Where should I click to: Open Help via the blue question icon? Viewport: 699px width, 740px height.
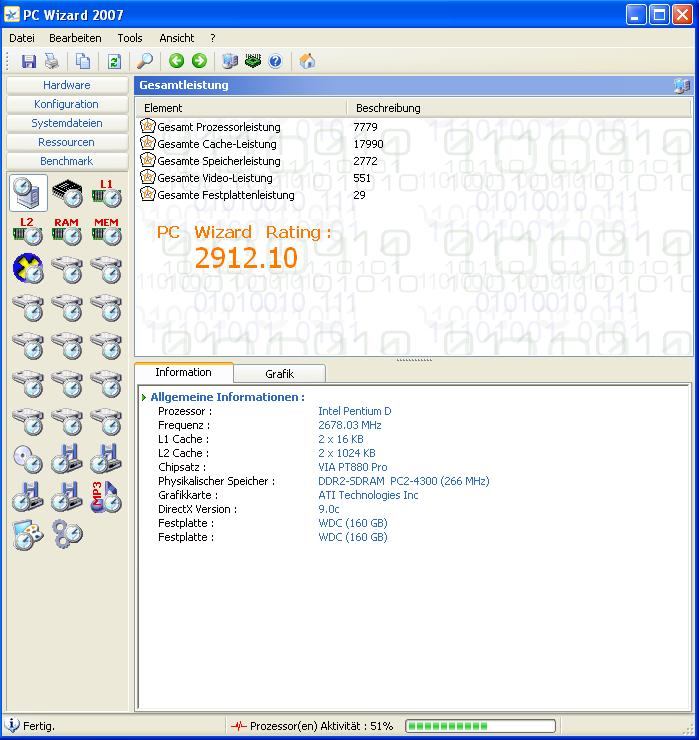[x=275, y=61]
